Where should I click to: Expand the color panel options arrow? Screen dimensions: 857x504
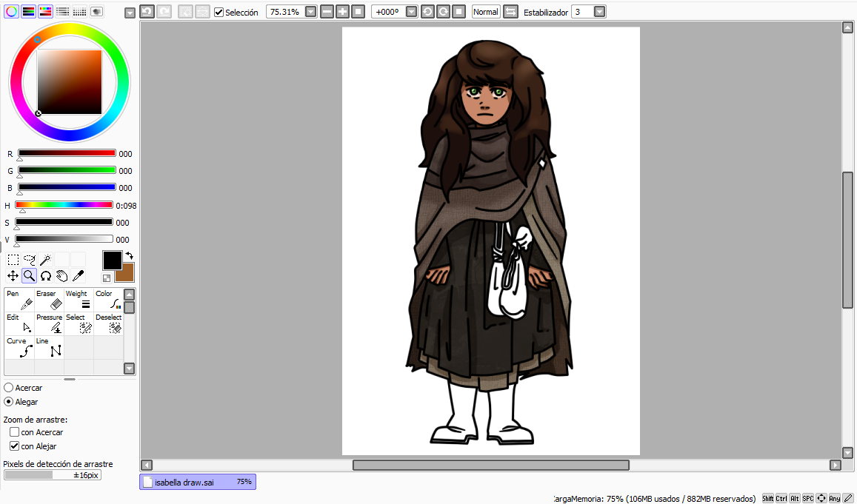pos(130,13)
